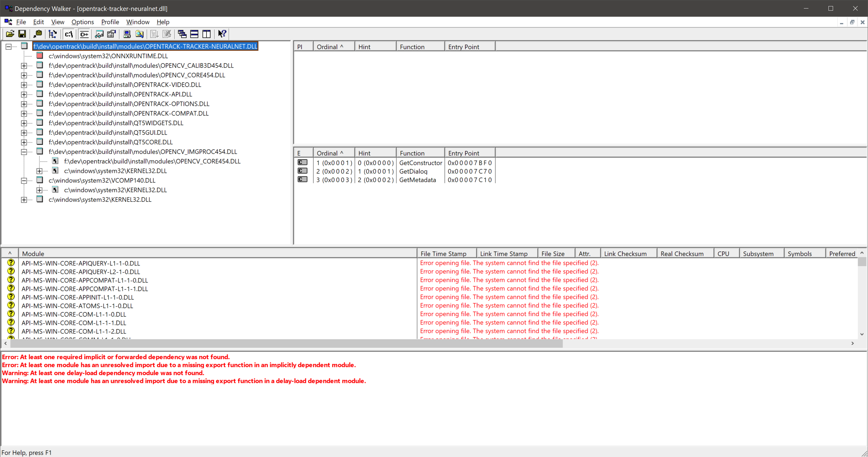Open the Options menu
The height and width of the screenshot is (457, 868).
coord(83,22)
